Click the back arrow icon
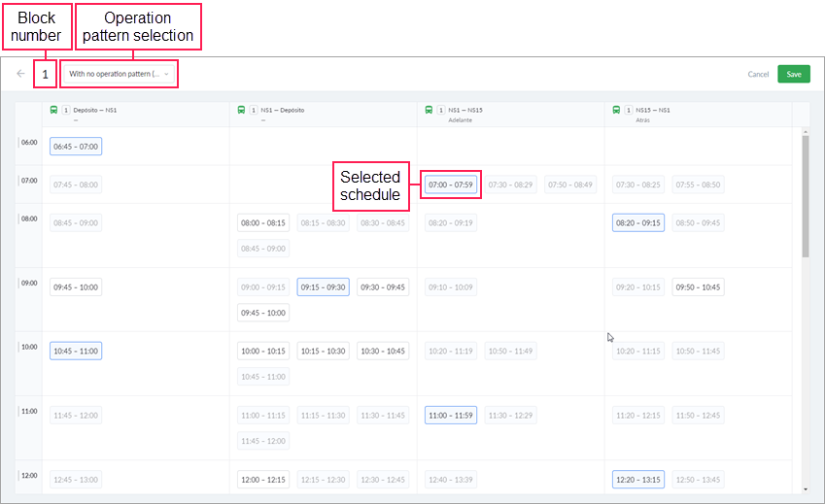825x504 pixels. [20, 74]
